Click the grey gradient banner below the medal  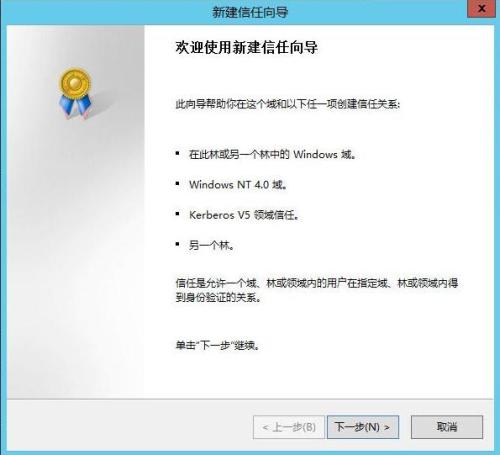(76, 260)
